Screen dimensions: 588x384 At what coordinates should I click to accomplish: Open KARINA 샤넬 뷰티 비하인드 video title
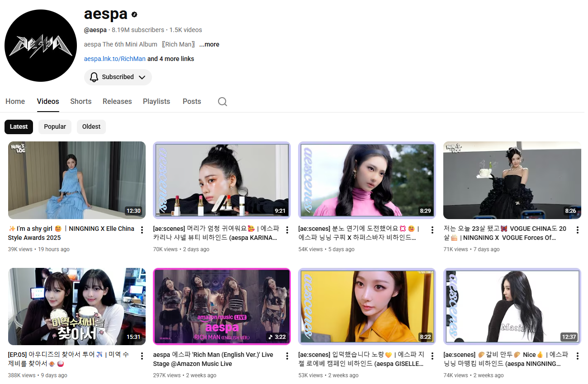pyautogui.click(x=216, y=233)
